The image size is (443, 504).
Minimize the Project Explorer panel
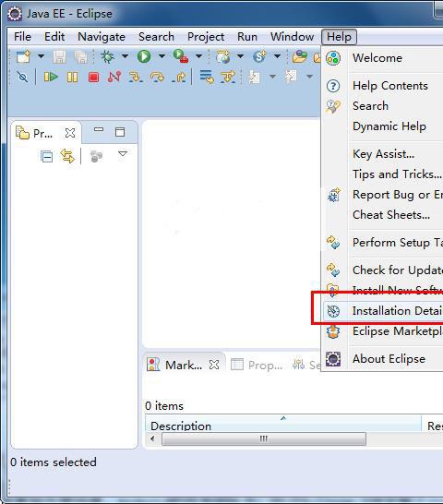tap(99, 129)
